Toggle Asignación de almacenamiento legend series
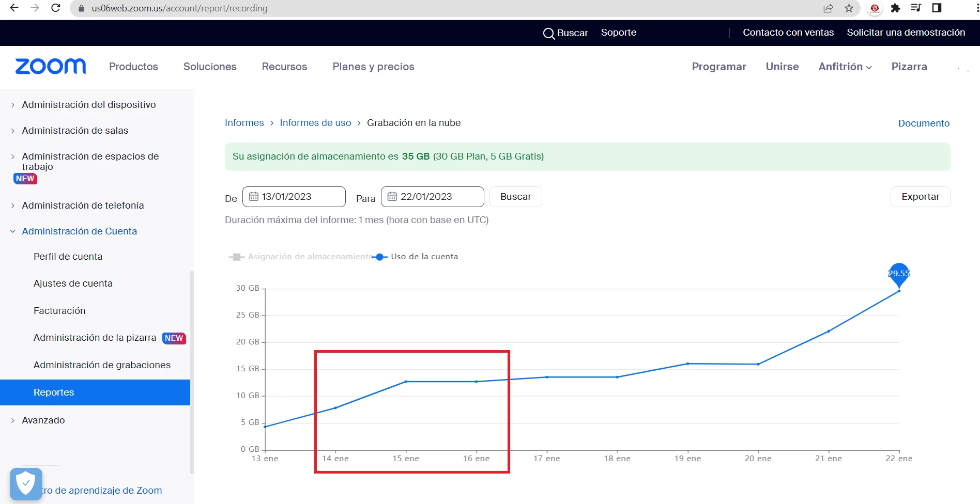 (x=301, y=257)
